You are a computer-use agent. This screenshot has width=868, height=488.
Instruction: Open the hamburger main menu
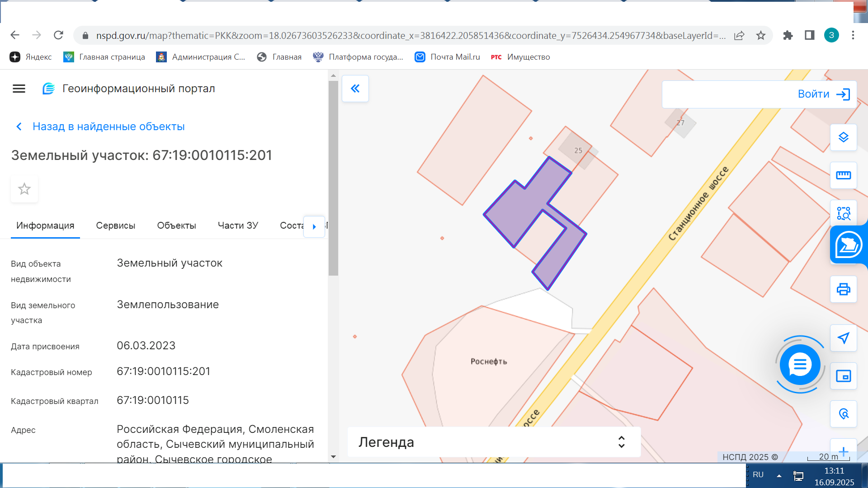pyautogui.click(x=19, y=89)
